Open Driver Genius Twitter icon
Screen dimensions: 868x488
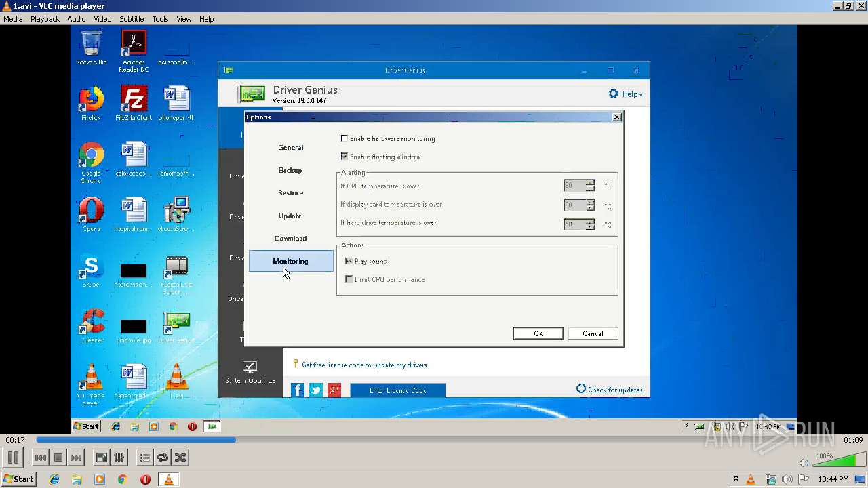[316, 390]
